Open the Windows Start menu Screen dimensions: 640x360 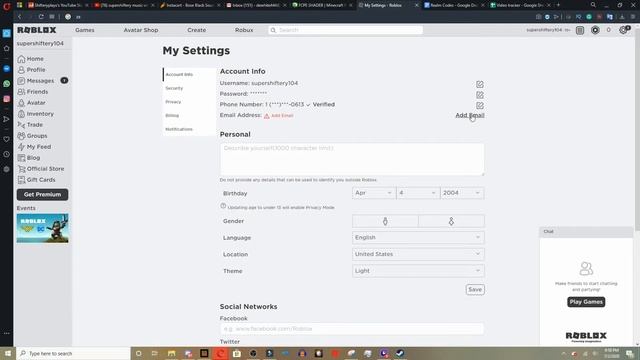(7, 353)
